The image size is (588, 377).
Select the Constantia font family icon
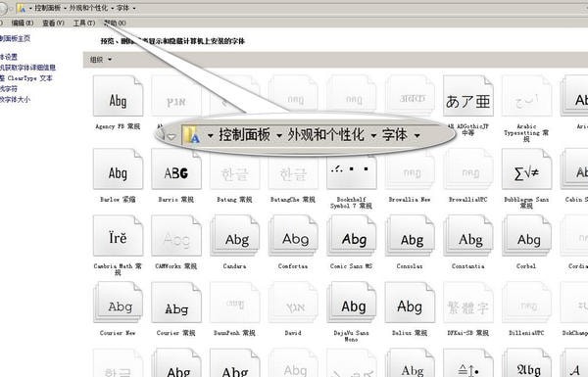point(468,235)
